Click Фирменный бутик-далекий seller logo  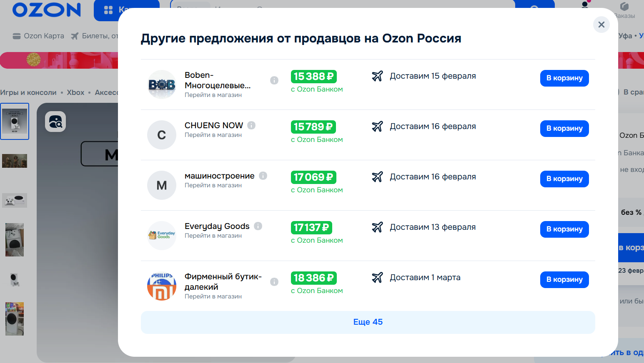tap(162, 286)
